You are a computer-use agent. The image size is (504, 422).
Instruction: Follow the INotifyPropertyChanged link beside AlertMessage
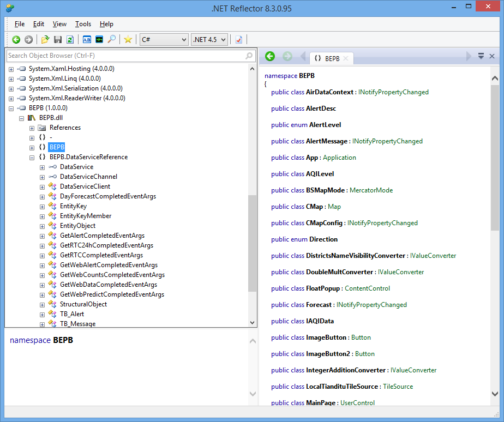387,141
